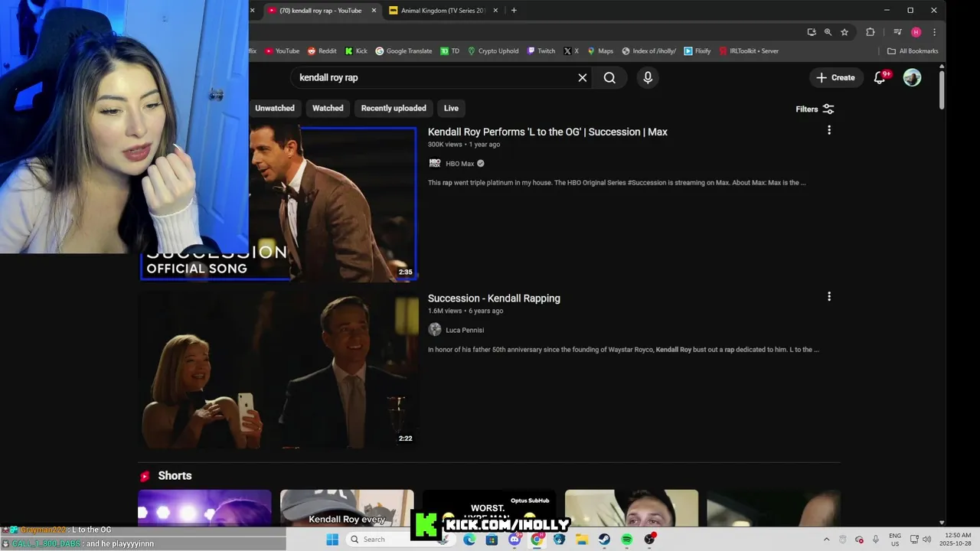The height and width of the screenshot is (551, 980).
Task: Open volume control in system tray
Action: [x=927, y=540]
